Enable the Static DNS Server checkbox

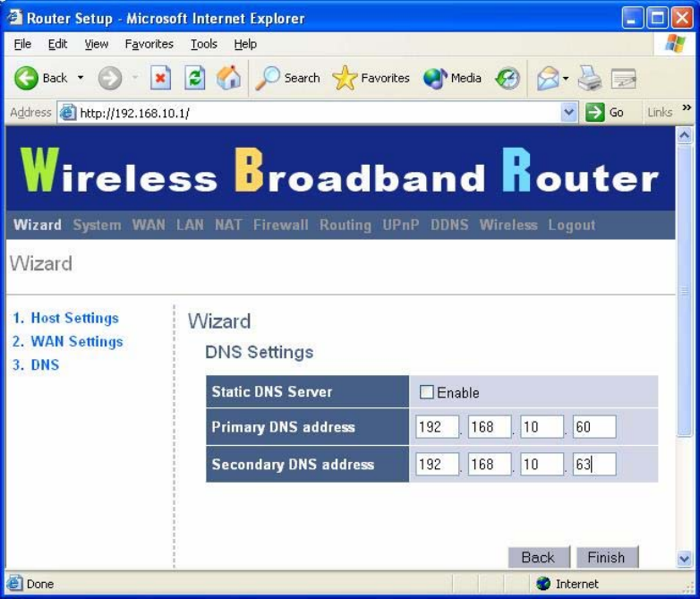point(426,392)
